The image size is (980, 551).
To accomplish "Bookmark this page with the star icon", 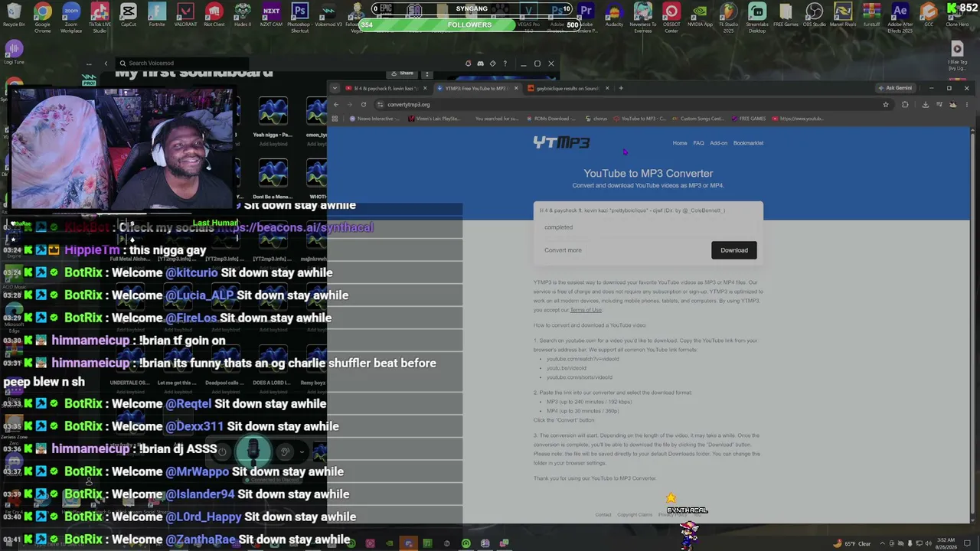I will coord(886,104).
